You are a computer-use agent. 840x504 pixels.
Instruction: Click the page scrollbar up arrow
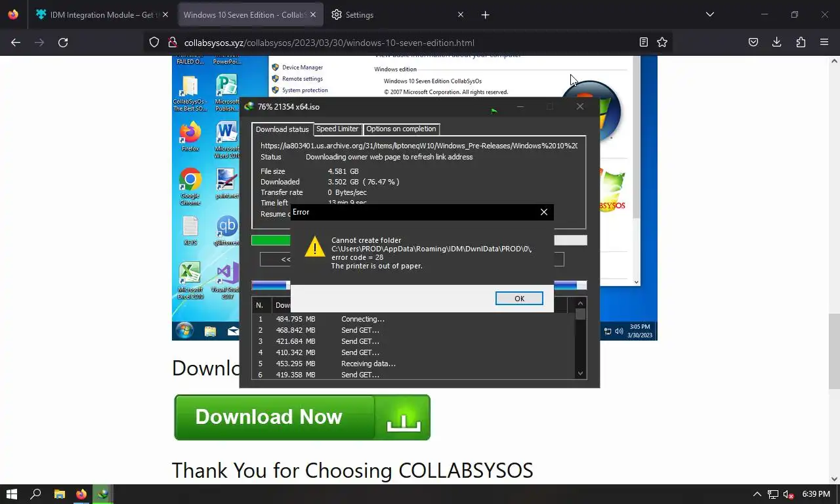(x=834, y=62)
